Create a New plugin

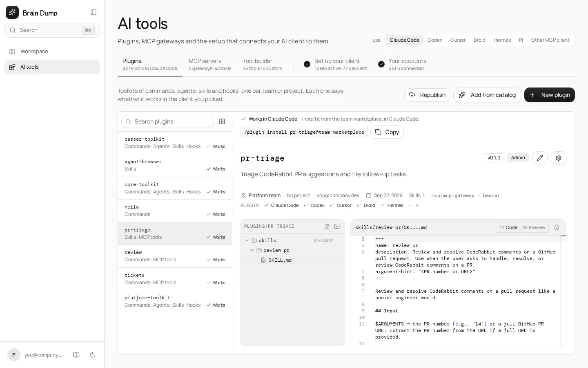[x=550, y=95]
